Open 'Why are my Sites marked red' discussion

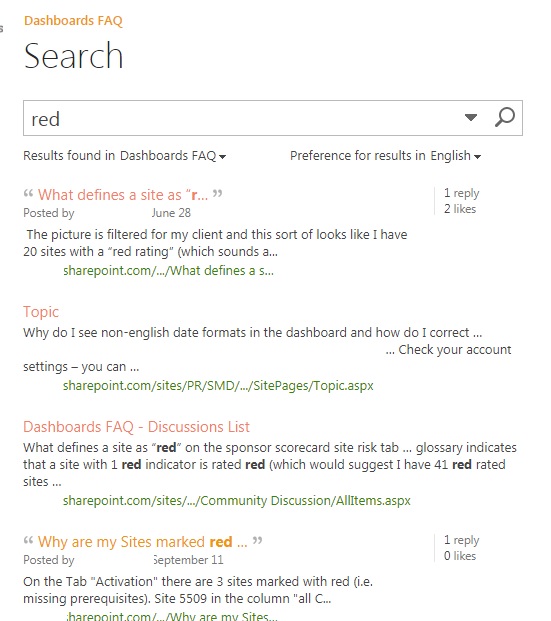(x=142, y=542)
